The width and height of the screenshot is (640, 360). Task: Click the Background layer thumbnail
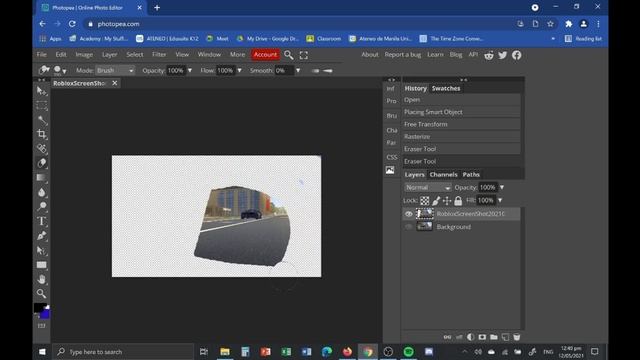coord(424,227)
